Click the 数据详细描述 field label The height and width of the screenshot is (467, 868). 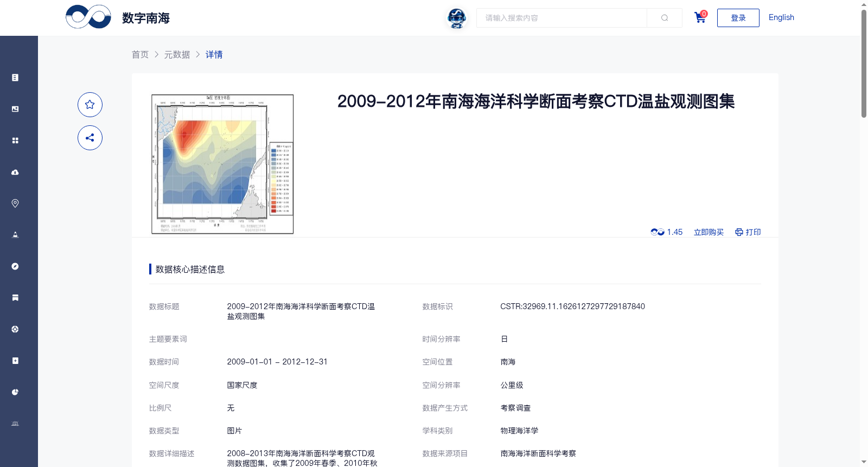click(x=171, y=453)
